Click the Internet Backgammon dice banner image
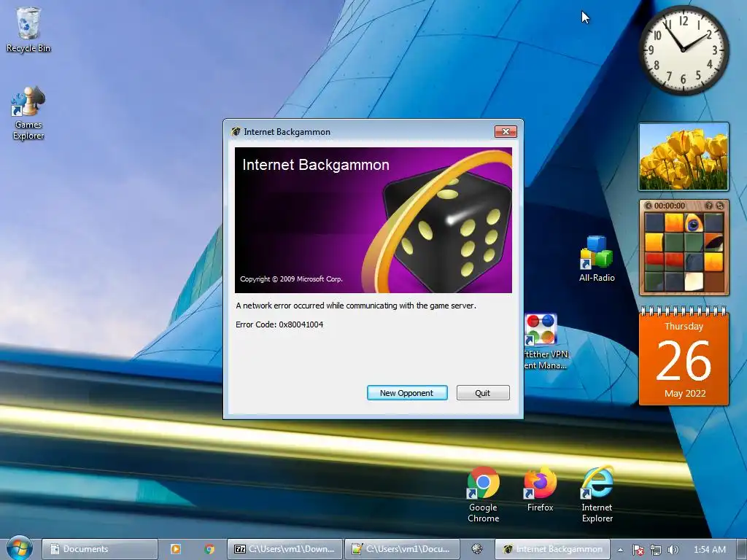Image resolution: width=747 pixels, height=560 pixels. [x=373, y=220]
